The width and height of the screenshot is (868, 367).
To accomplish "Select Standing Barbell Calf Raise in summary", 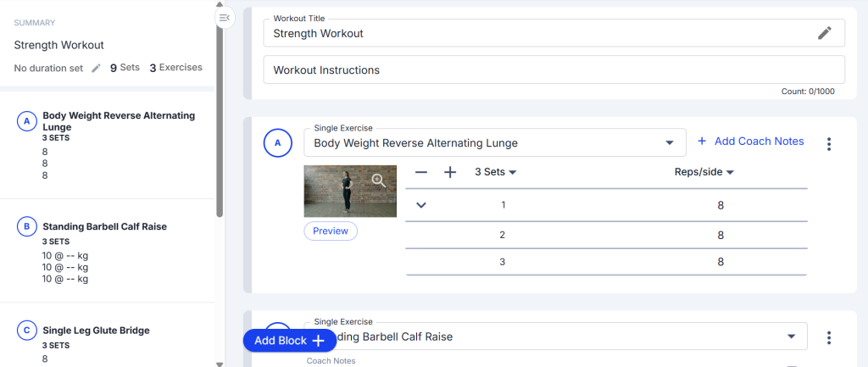I will tap(105, 226).
